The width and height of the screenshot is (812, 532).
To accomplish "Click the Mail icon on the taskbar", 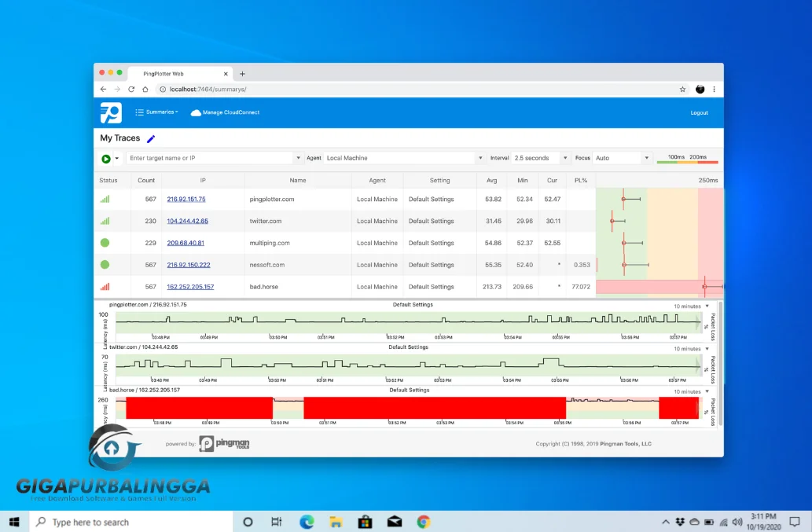I will 394,521.
